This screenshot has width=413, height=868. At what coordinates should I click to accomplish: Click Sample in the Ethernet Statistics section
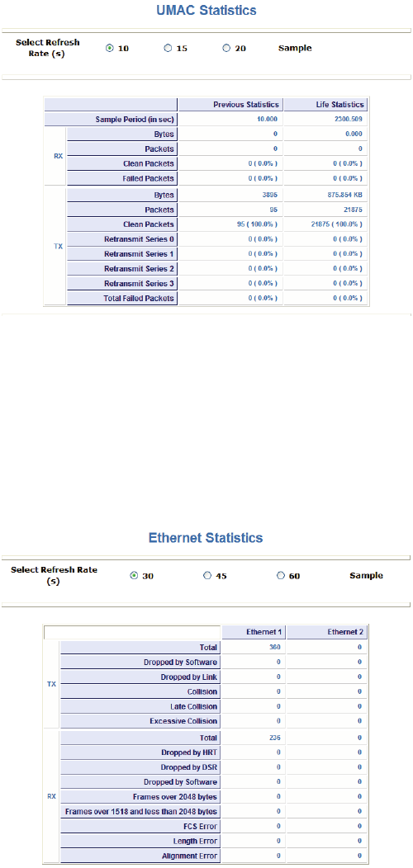point(366,576)
